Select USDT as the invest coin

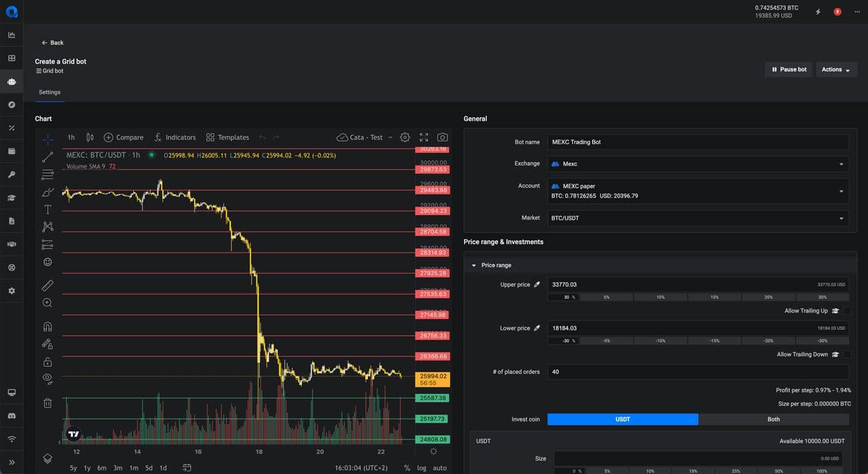click(x=623, y=419)
